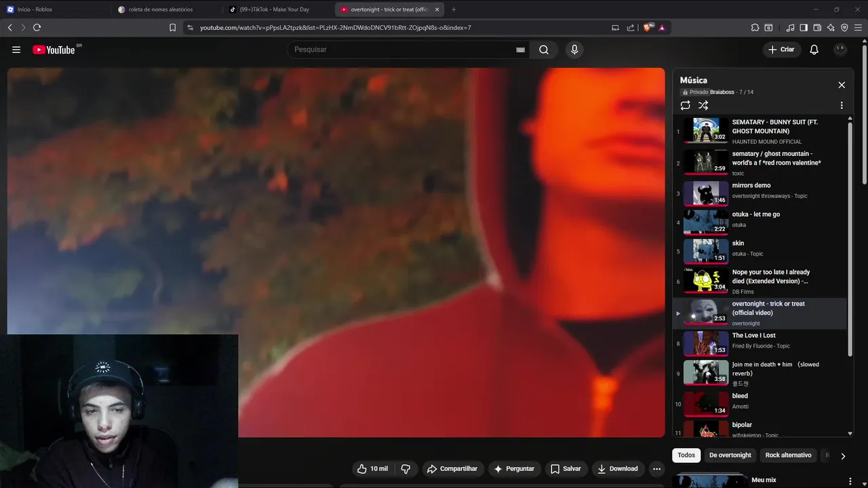Image resolution: width=868 pixels, height=488 pixels.
Task: Play Join me in death + him item
Action: click(759, 373)
